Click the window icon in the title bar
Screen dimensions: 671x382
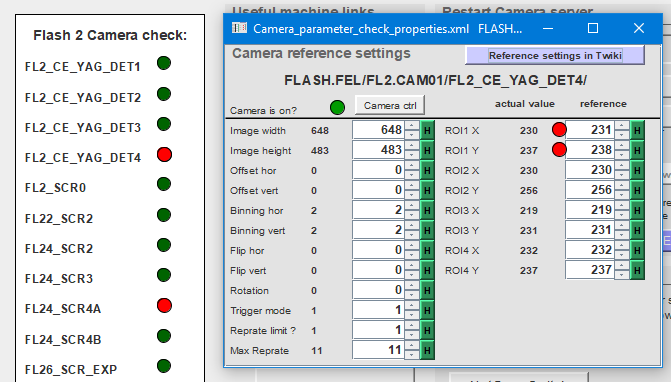click(239, 28)
